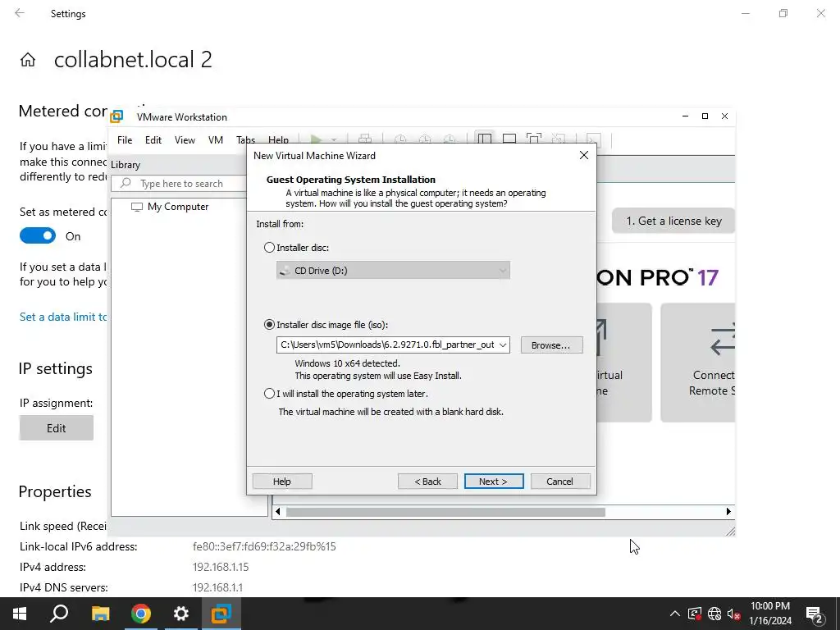Click the taskbar clock showing 10:00 PM

pos(769,614)
